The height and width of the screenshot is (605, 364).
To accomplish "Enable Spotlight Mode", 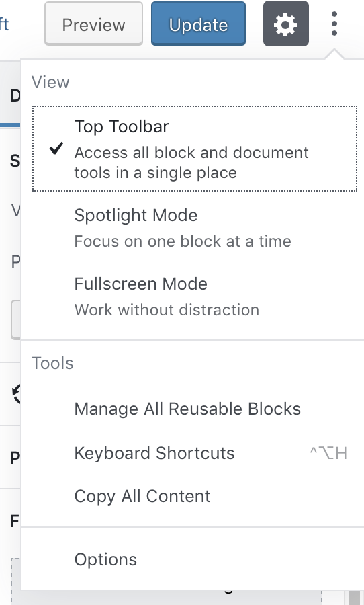I will point(195,228).
